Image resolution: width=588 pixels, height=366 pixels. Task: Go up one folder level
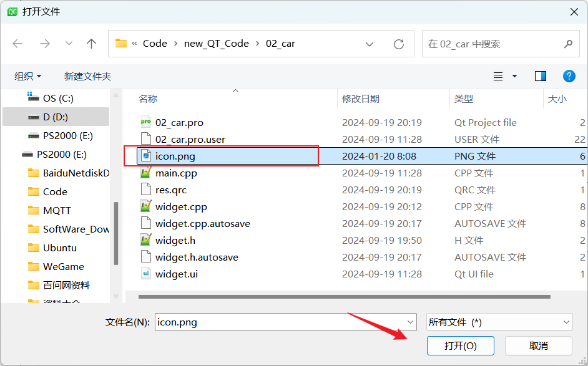coord(92,44)
